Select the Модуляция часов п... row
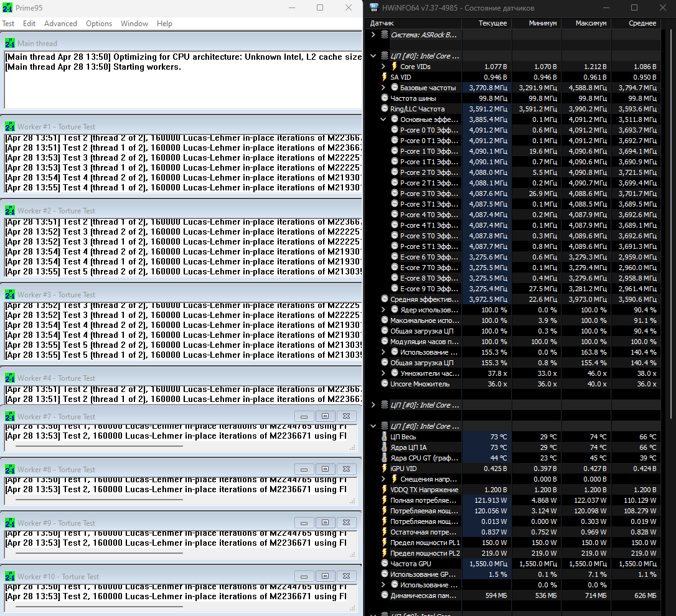Screen dimensions: 676x616 point(513,342)
